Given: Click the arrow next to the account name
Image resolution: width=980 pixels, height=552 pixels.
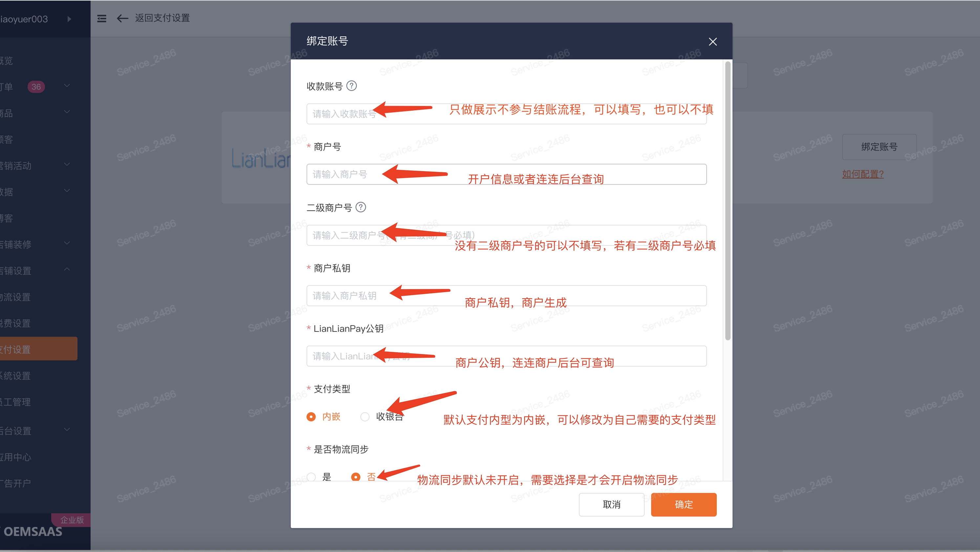Looking at the screenshot, I should tap(69, 19).
